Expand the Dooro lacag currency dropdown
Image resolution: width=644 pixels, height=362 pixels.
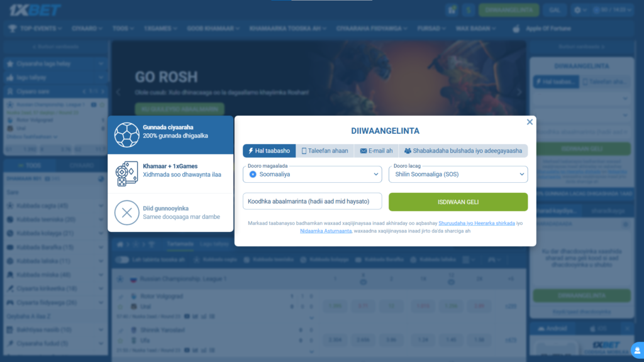458,174
